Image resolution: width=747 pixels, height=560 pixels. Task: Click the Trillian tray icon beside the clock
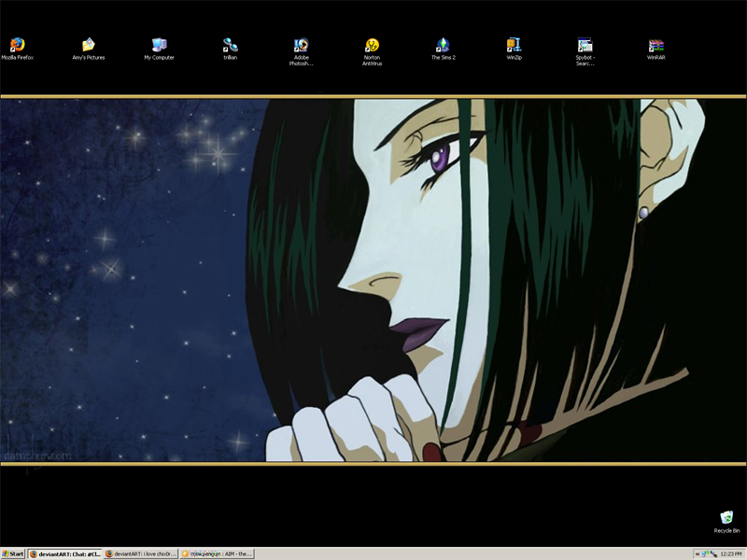713,553
